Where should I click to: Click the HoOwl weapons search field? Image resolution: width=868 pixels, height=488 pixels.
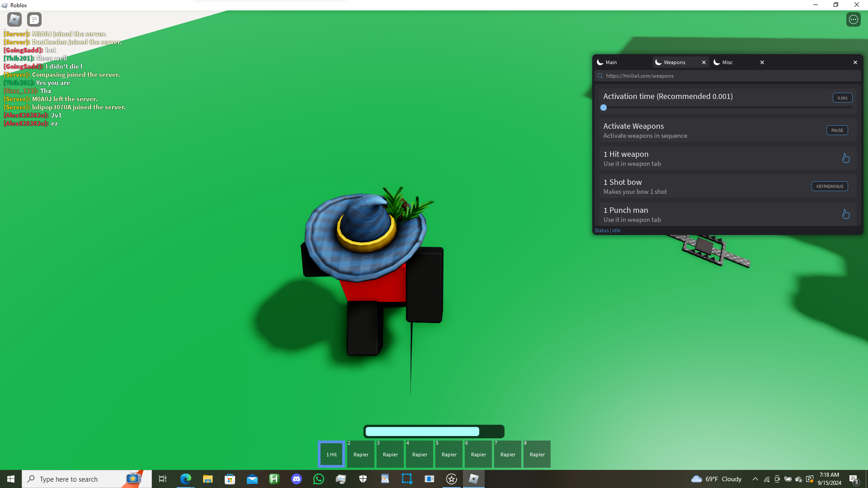point(728,76)
